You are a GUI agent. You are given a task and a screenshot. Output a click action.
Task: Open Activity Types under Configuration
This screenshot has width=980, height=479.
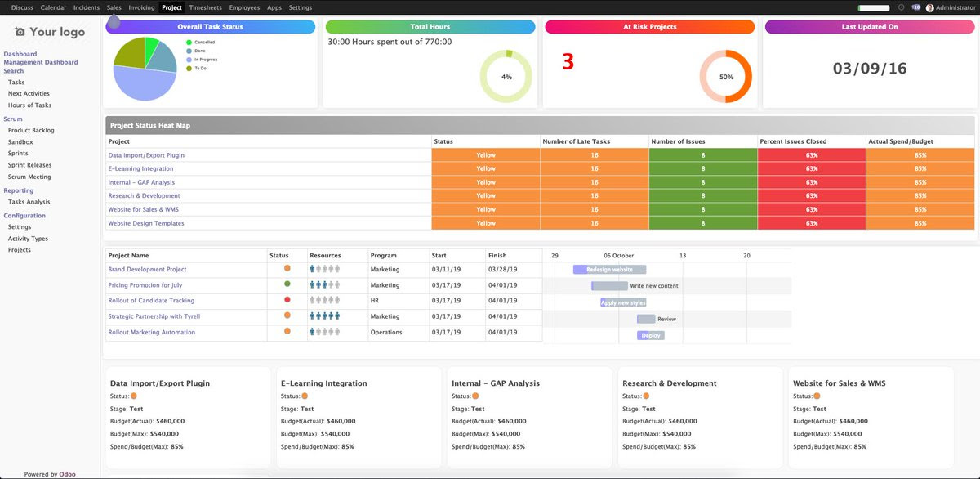pyautogui.click(x=28, y=239)
